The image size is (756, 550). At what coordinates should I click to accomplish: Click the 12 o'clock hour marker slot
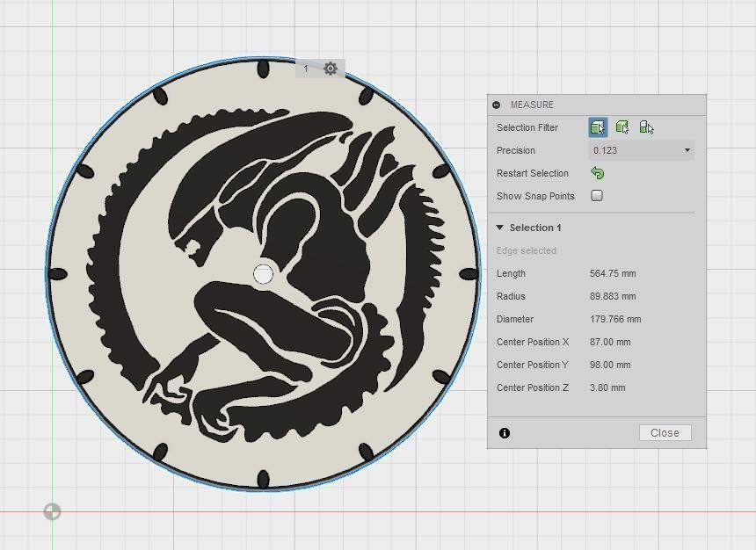tap(263, 69)
